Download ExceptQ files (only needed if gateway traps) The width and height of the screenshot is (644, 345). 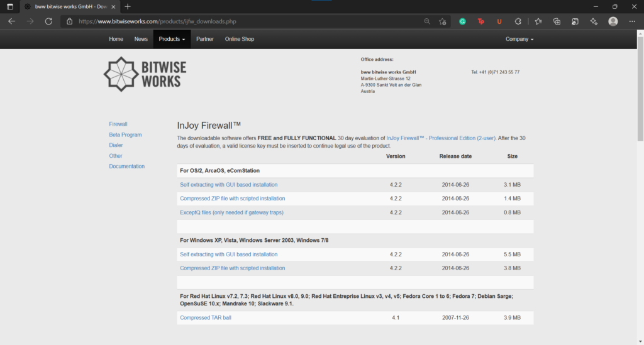tap(231, 212)
